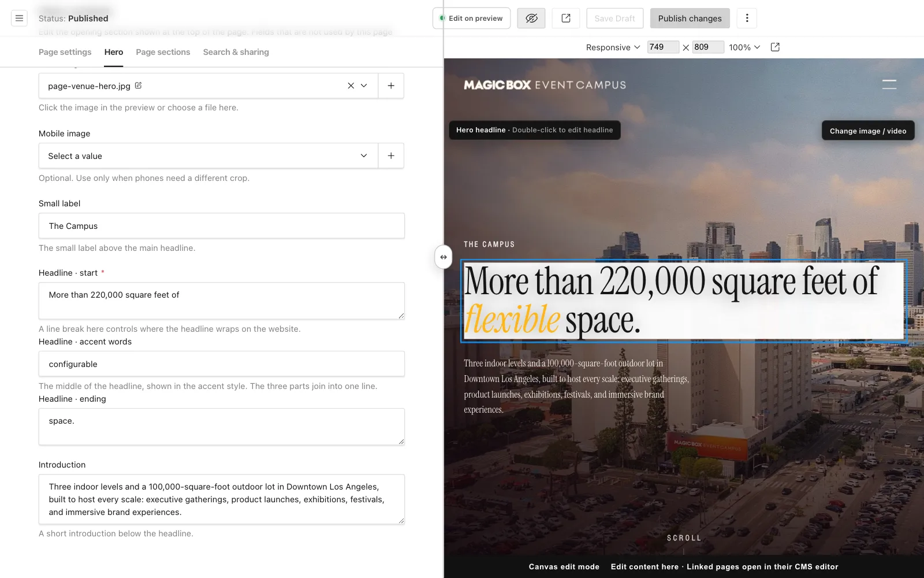The image size is (924, 578).
Task: Open the 100% zoom level dropdown
Action: coord(744,47)
